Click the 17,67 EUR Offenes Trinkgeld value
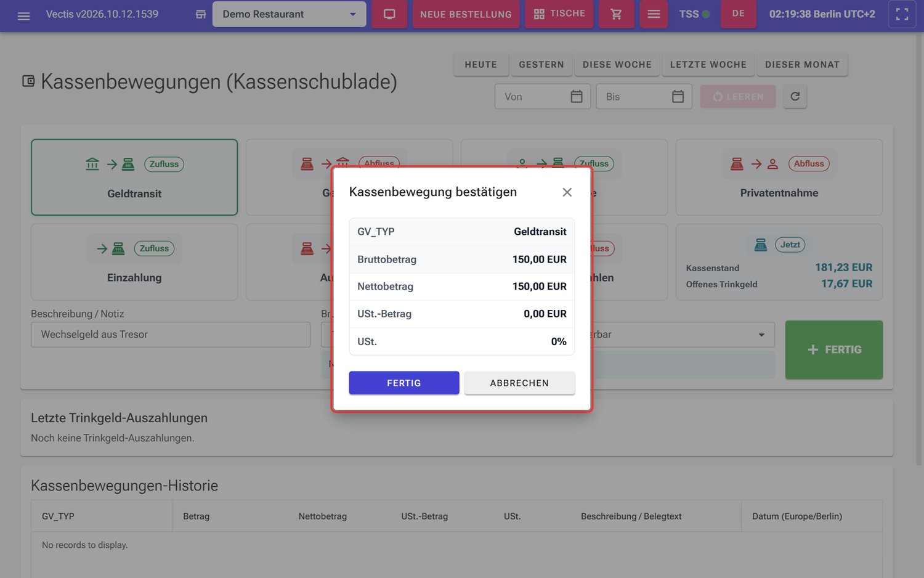The image size is (924, 578). (847, 284)
